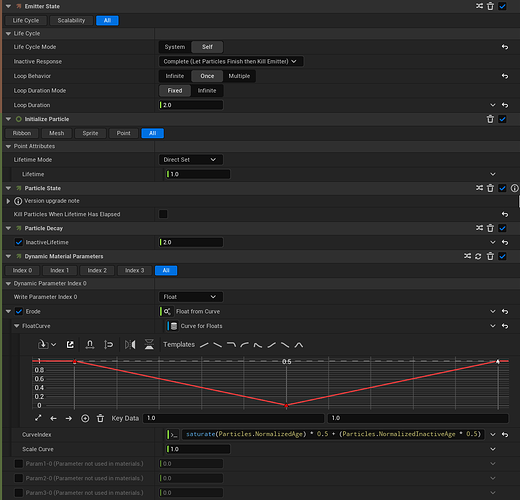
Task: Click refresh icon on Dynamic Material Parameters
Action: point(478,256)
